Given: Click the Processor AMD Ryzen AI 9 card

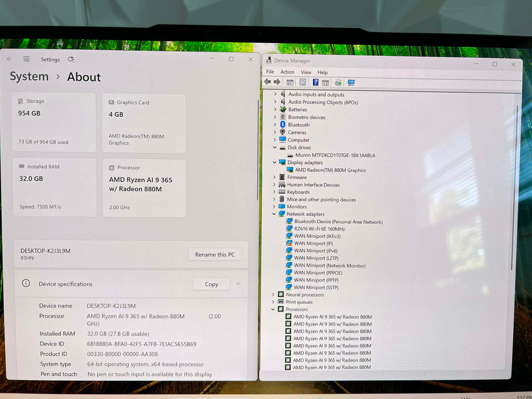Looking at the screenshot, I should 144,188.
